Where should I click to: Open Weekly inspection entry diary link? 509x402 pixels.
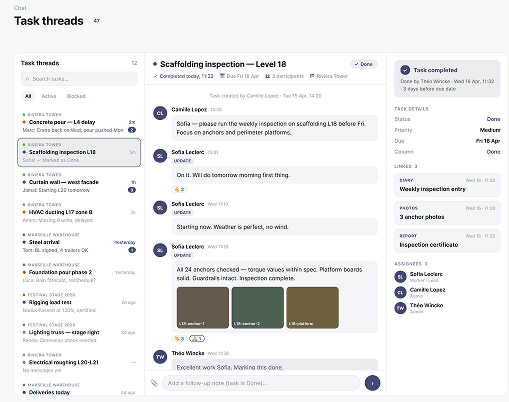pos(447,185)
